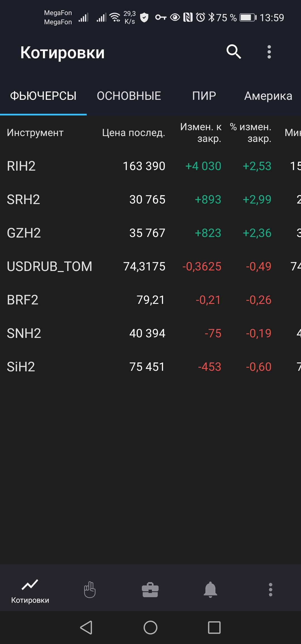Switch to the Америка tab

(268, 96)
